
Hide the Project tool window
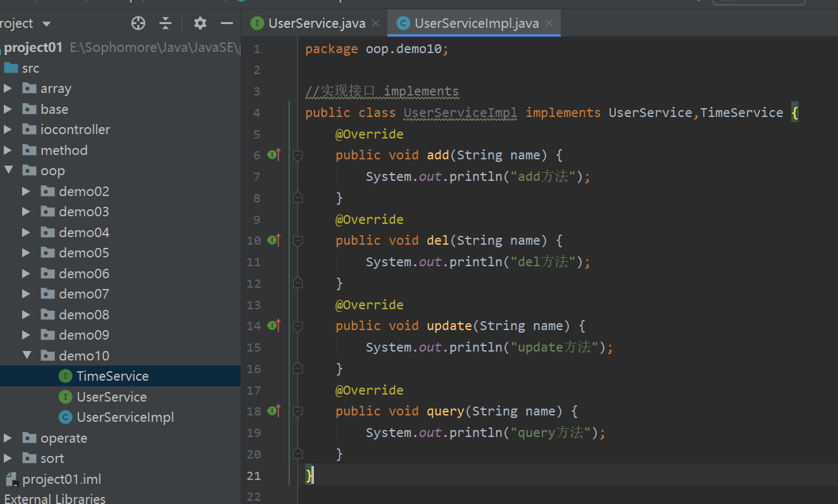227,23
